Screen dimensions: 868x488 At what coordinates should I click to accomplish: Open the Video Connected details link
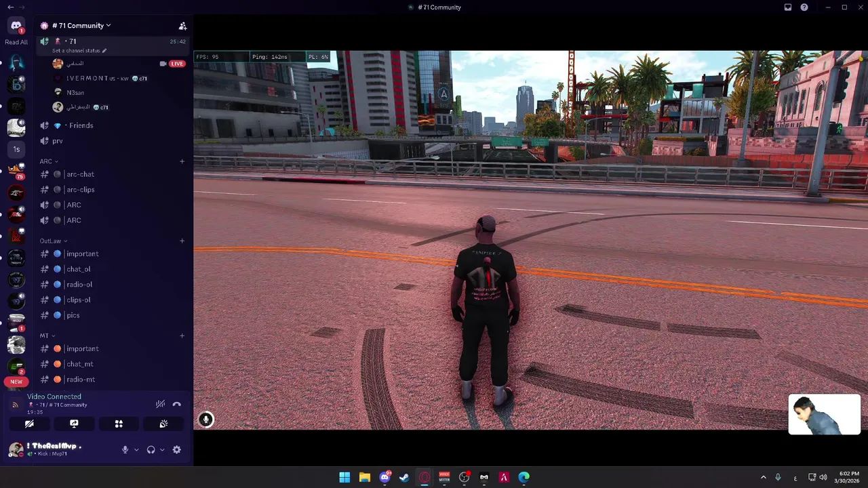click(x=54, y=396)
